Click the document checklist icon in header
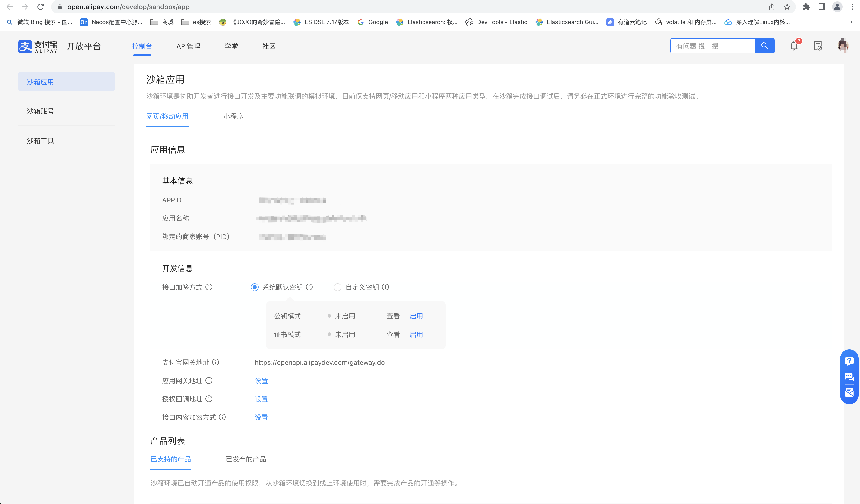 click(x=818, y=46)
